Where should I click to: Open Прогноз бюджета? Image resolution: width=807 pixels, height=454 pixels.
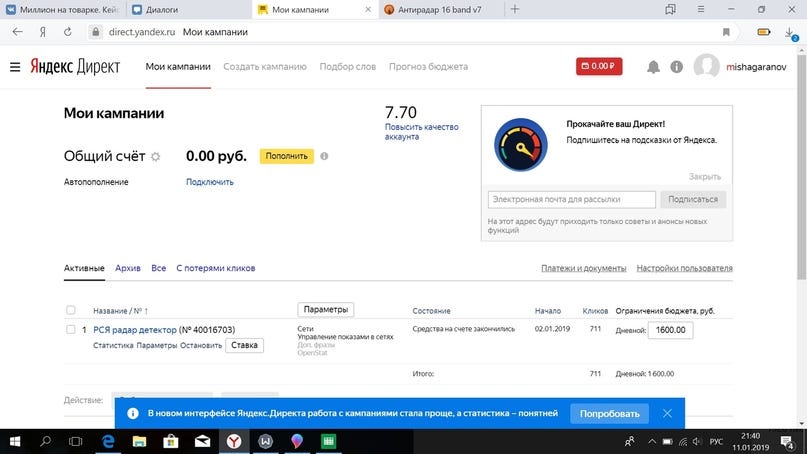428,66
